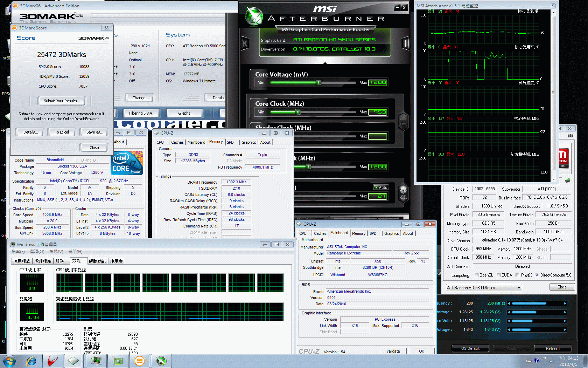
Task: Open Task Manager's 網路功能 tab
Action: pyautogui.click(x=97, y=261)
